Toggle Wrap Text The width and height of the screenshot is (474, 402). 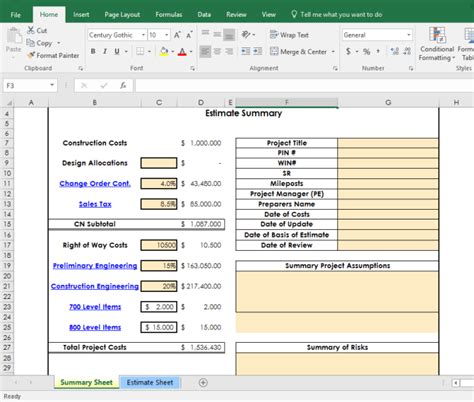click(289, 35)
